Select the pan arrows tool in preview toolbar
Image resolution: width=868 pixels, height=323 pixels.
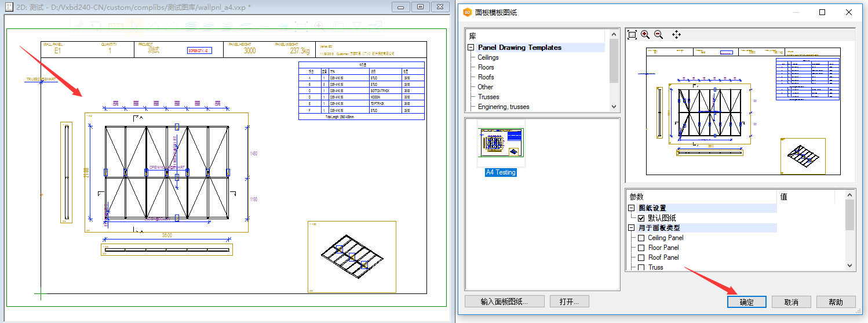point(676,35)
